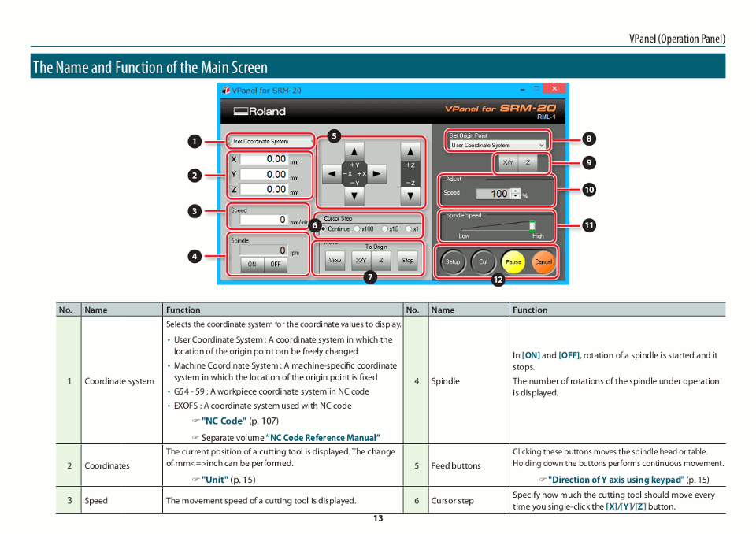Open the "NC Code" page reference link
Image resolution: width=756 pixels, height=534 pixels.
[224, 421]
